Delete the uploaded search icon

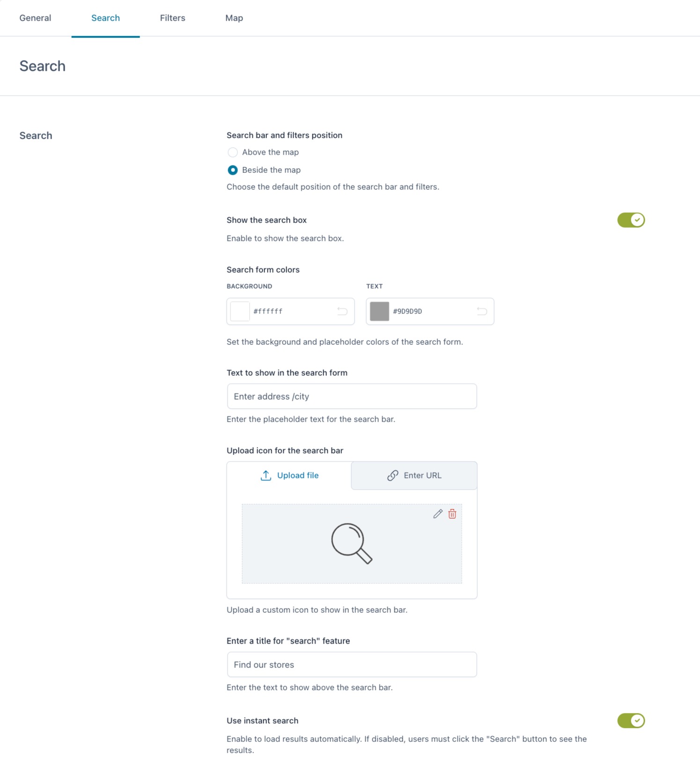pos(452,514)
